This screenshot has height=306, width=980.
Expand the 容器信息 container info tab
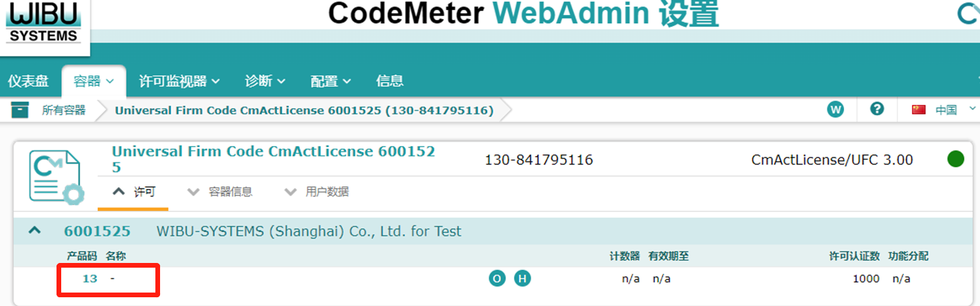tap(220, 192)
